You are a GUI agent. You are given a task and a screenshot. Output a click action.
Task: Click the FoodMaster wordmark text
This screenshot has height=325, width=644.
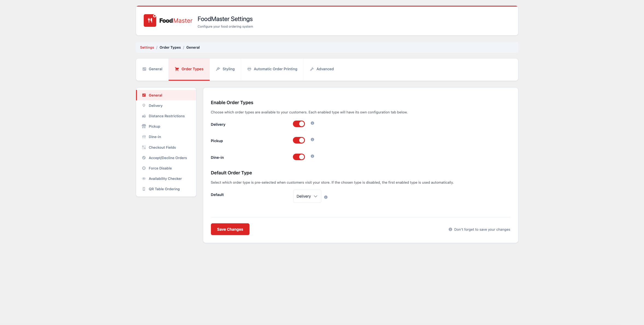(x=176, y=21)
